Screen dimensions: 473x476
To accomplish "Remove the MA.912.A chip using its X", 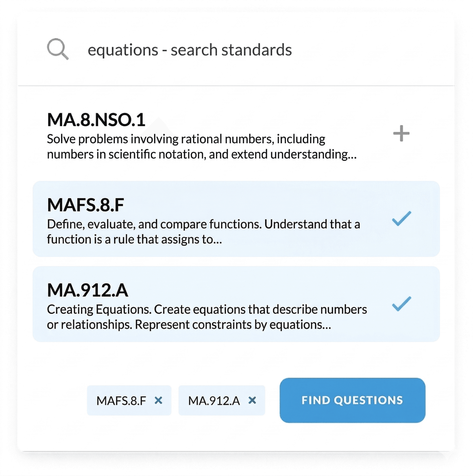I will point(252,400).
